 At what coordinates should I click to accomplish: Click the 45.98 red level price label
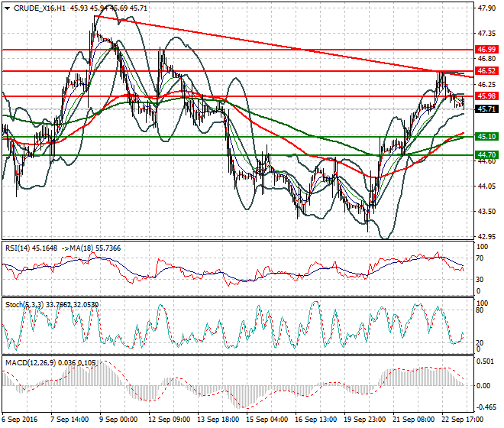click(486, 96)
